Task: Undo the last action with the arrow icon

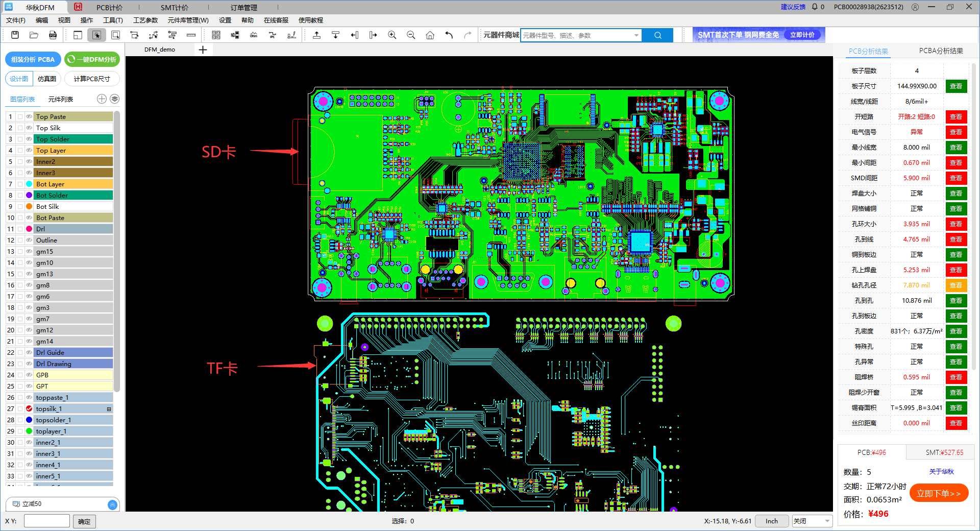Action: 449,35
